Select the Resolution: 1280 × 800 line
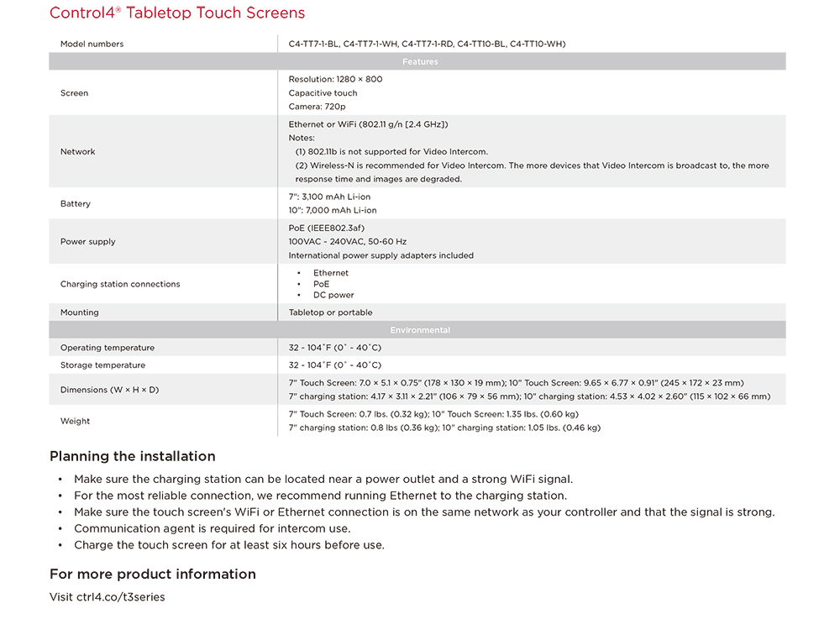 [335, 79]
